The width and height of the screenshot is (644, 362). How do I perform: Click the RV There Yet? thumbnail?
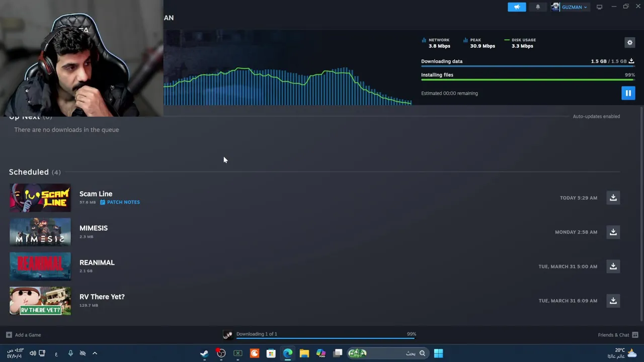[x=40, y=301]
